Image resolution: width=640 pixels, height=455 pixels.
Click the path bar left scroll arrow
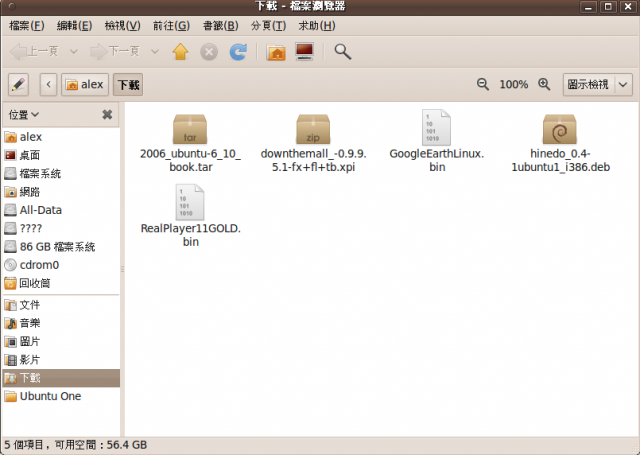[48, 84]
